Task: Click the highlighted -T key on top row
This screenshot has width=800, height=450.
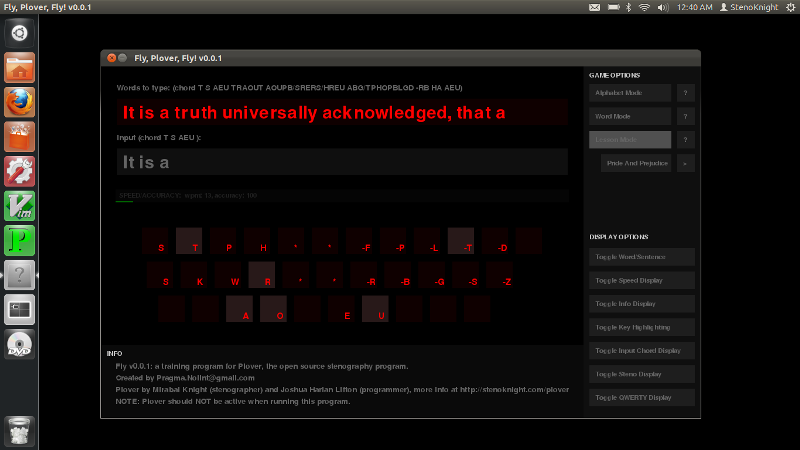Action: click(461, 241)
